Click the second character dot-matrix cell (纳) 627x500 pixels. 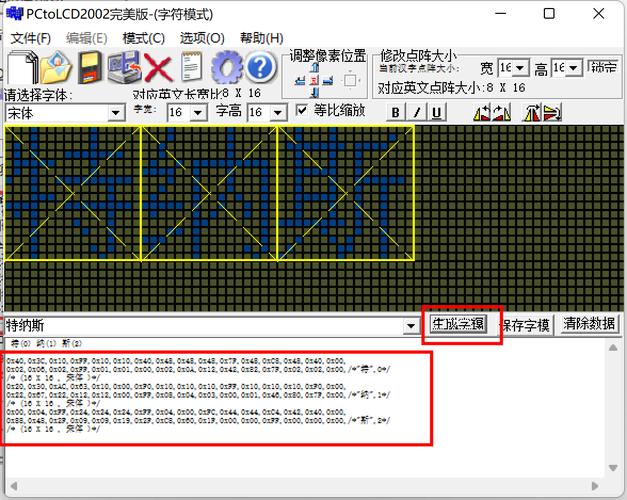pos(209,194)
